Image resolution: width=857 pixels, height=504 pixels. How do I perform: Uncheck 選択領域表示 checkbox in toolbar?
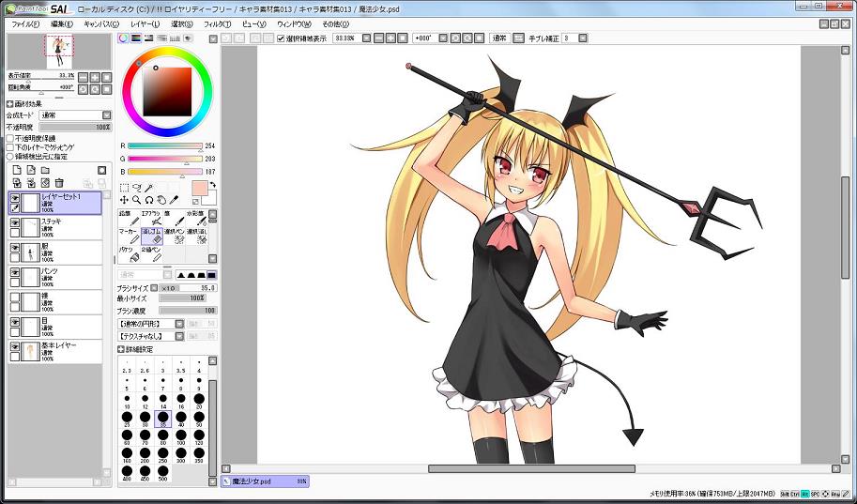pyautogui.click(x=281, y=38)
